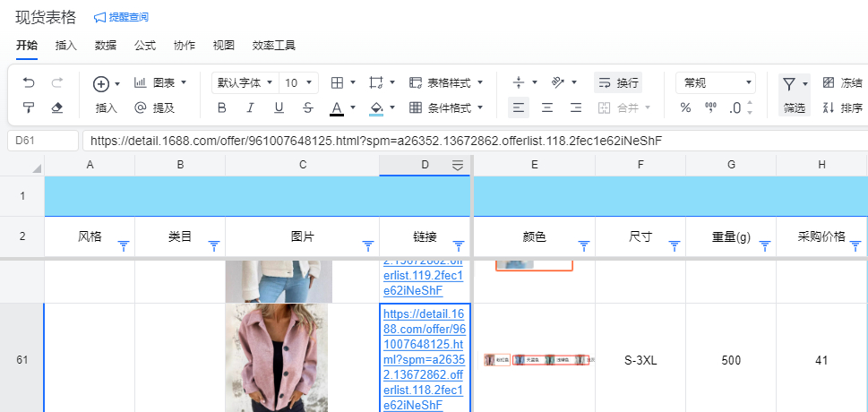Viewport: 868px width, 412px height.
Task: Open the default font 默认字体 dropdown
Action: (245, 83)
